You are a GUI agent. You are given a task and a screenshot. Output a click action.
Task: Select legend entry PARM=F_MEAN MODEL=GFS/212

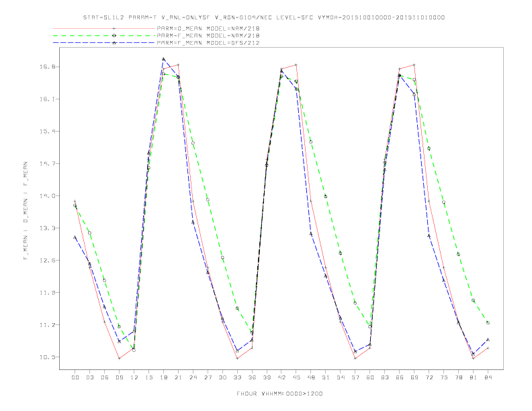pos(208,43)
